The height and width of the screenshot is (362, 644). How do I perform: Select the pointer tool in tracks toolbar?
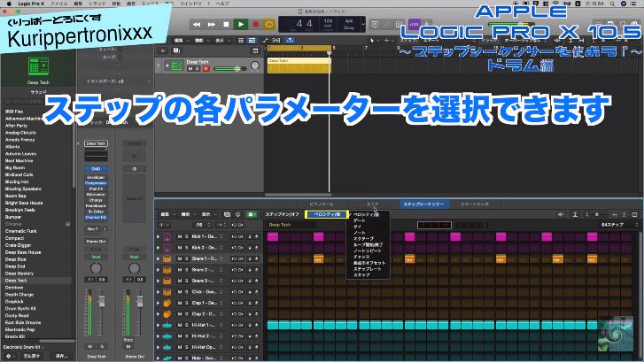point(372,40)
